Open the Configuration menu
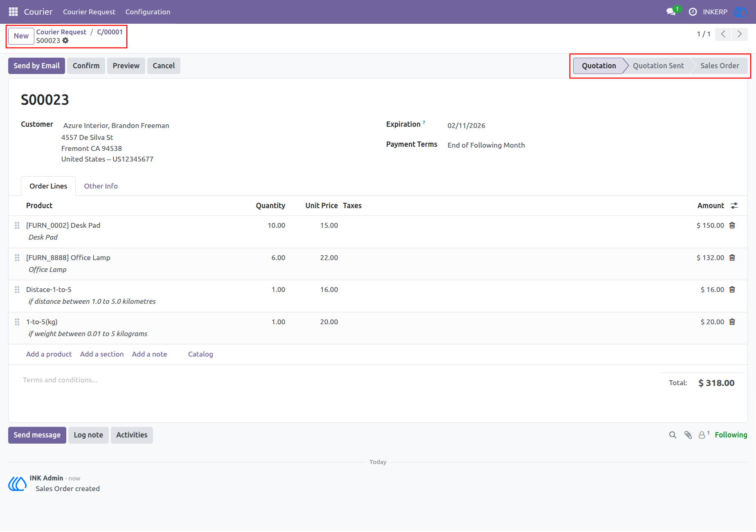The image size is (756, 532). (x=148, y=12)
